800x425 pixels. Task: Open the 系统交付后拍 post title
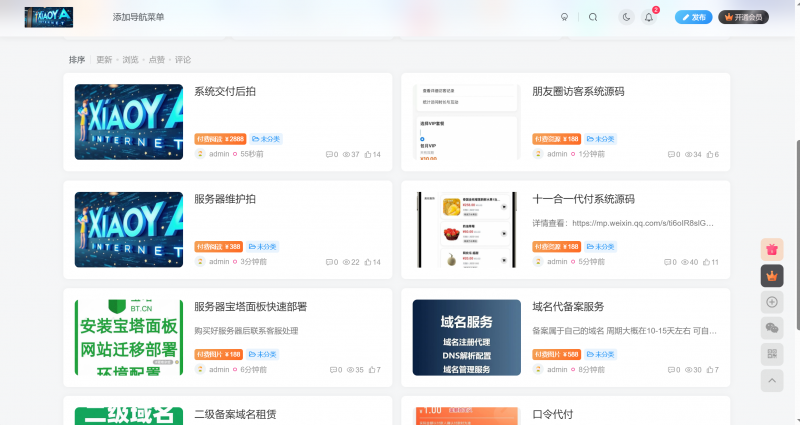tap(225, 91)
